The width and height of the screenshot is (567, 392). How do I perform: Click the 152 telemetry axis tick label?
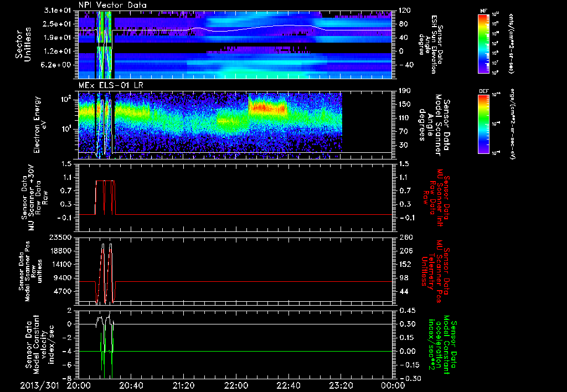(405, 264)
